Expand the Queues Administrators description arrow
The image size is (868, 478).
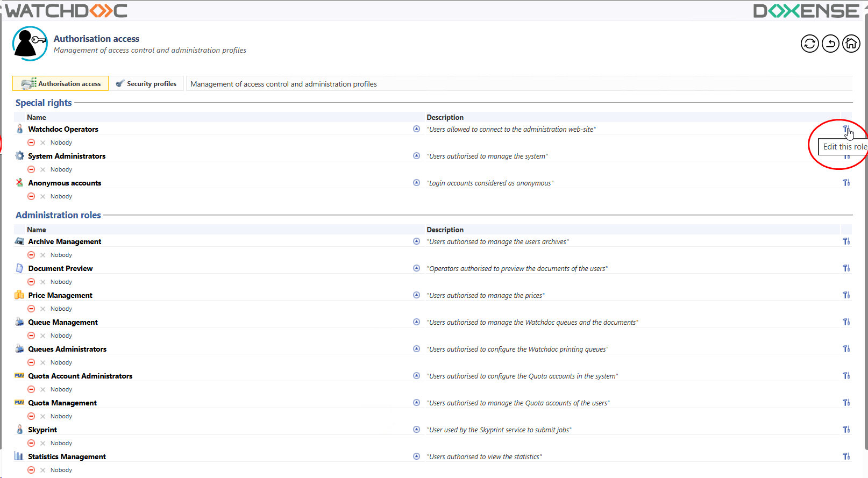coord(416,349)
